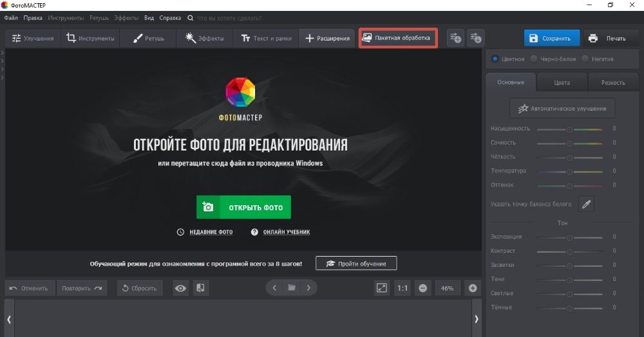Click Автоматическое улучшение button
Image resolution: width=644 pixels, height=337 pixels.
tap(562, 109)
